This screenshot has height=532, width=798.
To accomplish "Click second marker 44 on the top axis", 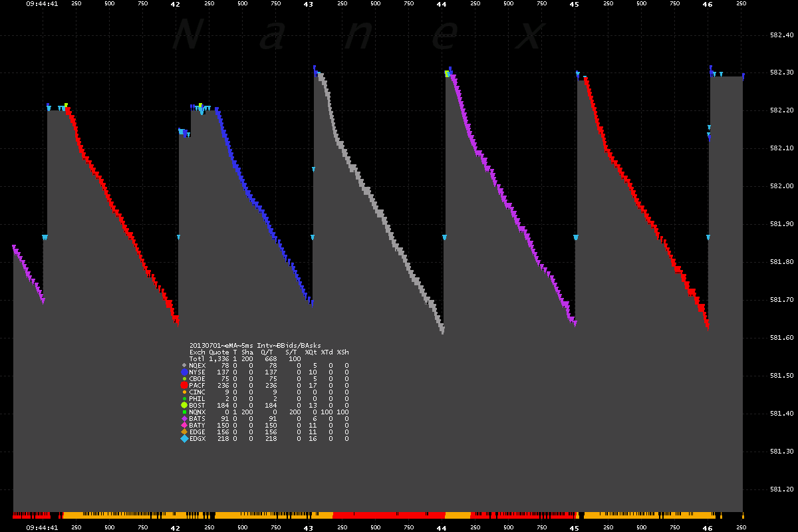I will pos(441,4).
